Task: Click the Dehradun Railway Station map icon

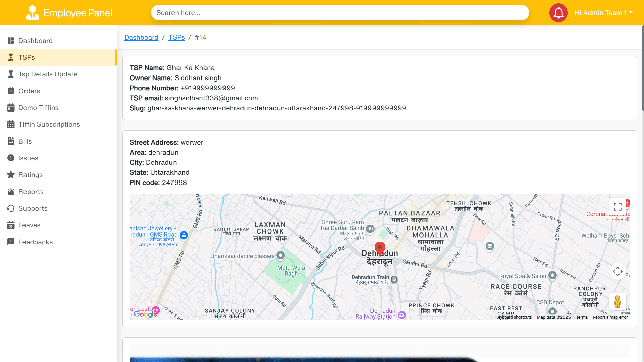Action: tap(402, 315)
